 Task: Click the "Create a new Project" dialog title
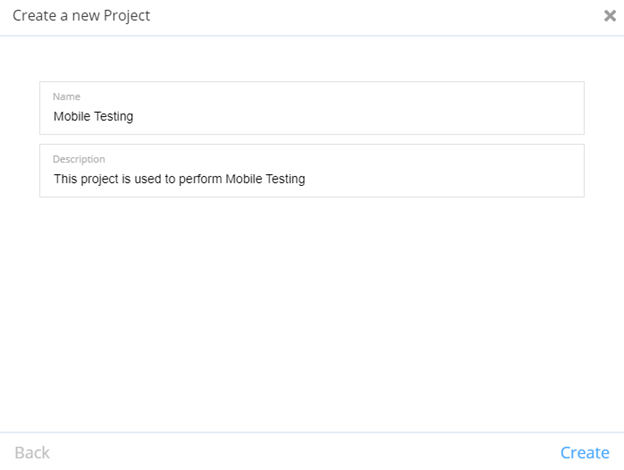pyautogui.click(x=81, y=16)
